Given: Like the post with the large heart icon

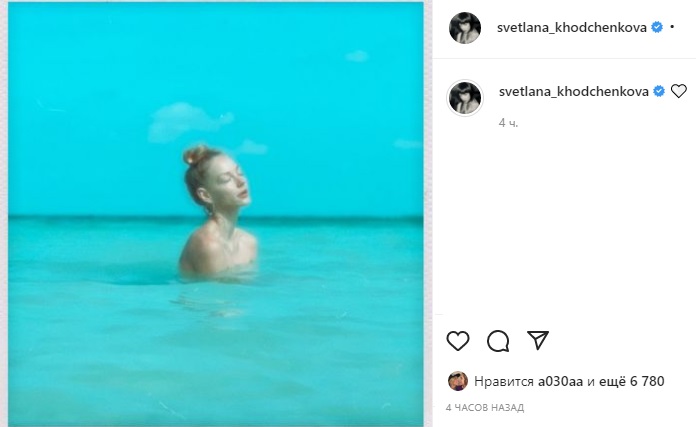Looking at the screenshot, I should click(x=458, y=341).
